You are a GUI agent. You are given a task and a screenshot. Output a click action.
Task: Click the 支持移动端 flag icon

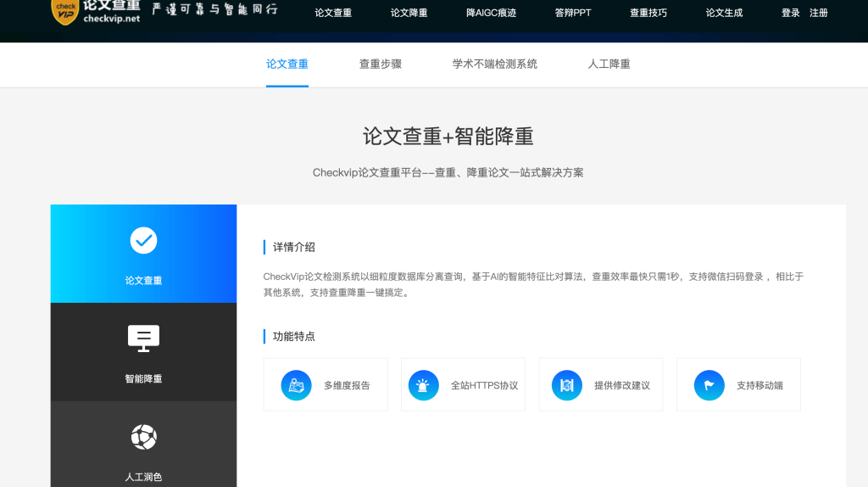click(x=709, y=385)
